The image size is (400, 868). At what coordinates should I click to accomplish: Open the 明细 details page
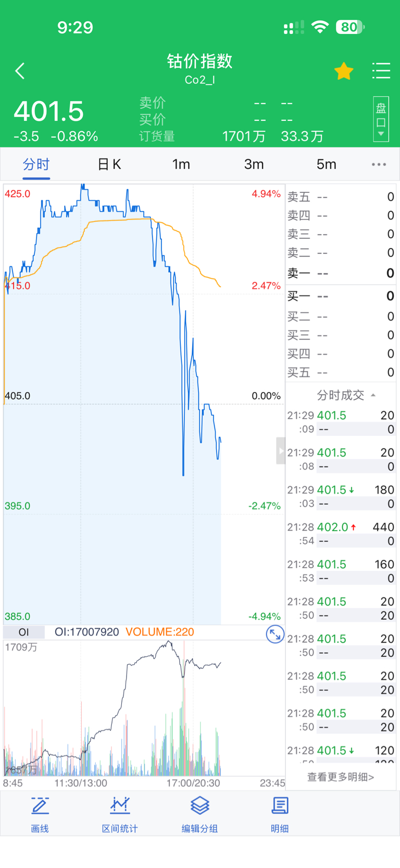coord(280,814)
